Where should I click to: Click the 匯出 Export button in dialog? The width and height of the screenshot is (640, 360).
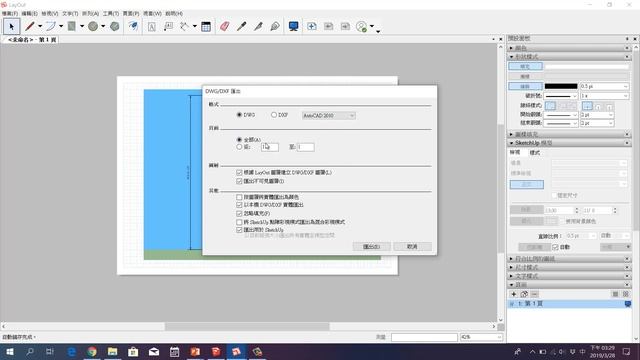371,247
